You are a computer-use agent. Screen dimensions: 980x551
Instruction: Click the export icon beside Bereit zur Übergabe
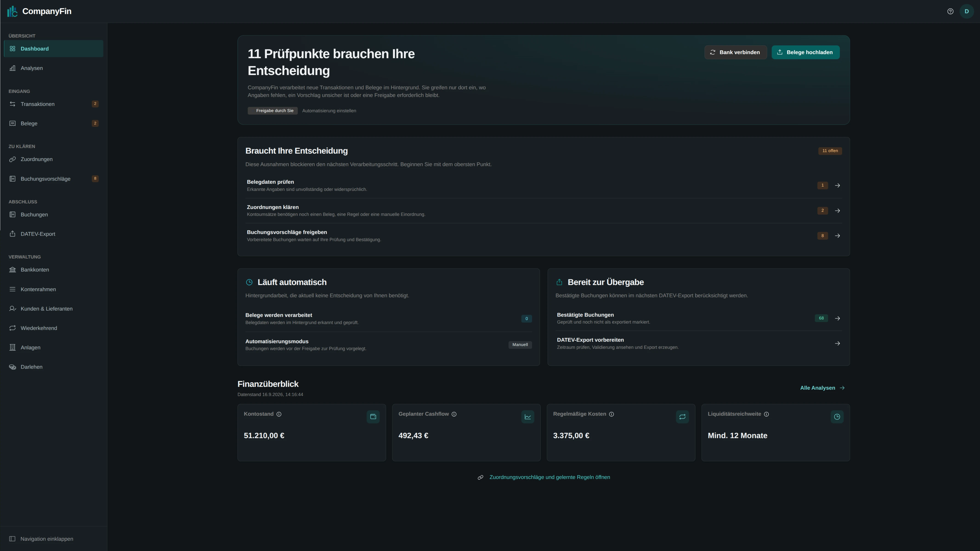[x=559, y=282]
